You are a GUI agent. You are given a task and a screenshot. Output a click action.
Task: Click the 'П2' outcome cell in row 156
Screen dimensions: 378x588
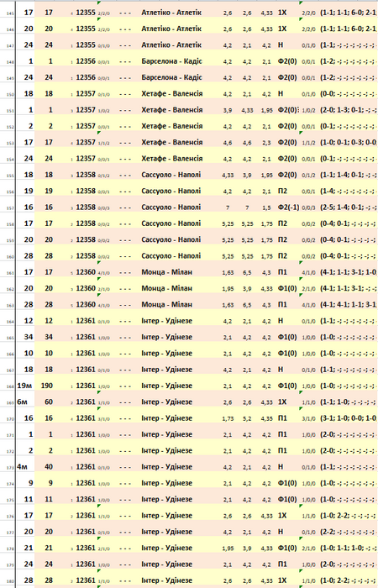coord(282,191)
